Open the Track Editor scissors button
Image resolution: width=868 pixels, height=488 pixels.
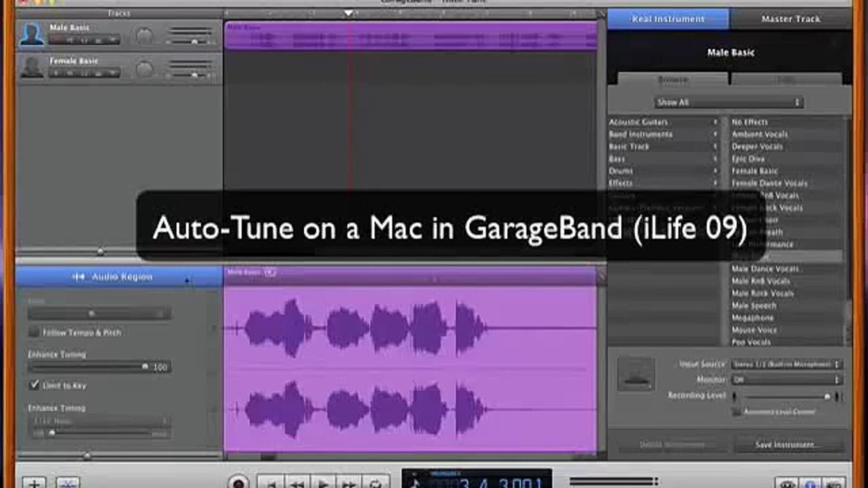point(68,483)
